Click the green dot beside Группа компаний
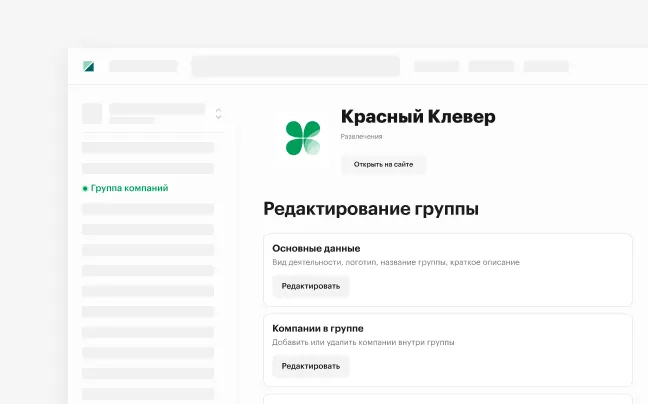The height and width of the screenshot is (404, 648). click(x=85, y=189)
